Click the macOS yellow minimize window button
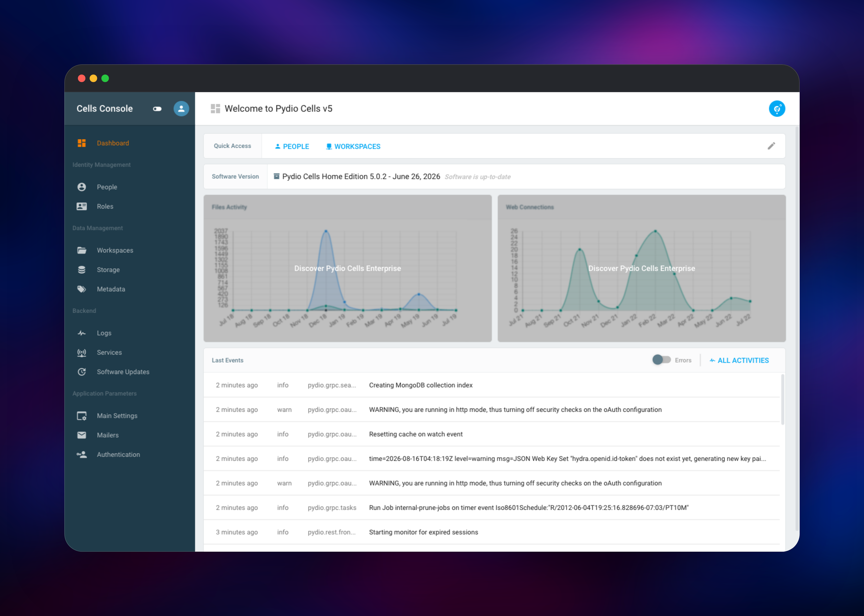864x616 pixels. pos(93,78)
